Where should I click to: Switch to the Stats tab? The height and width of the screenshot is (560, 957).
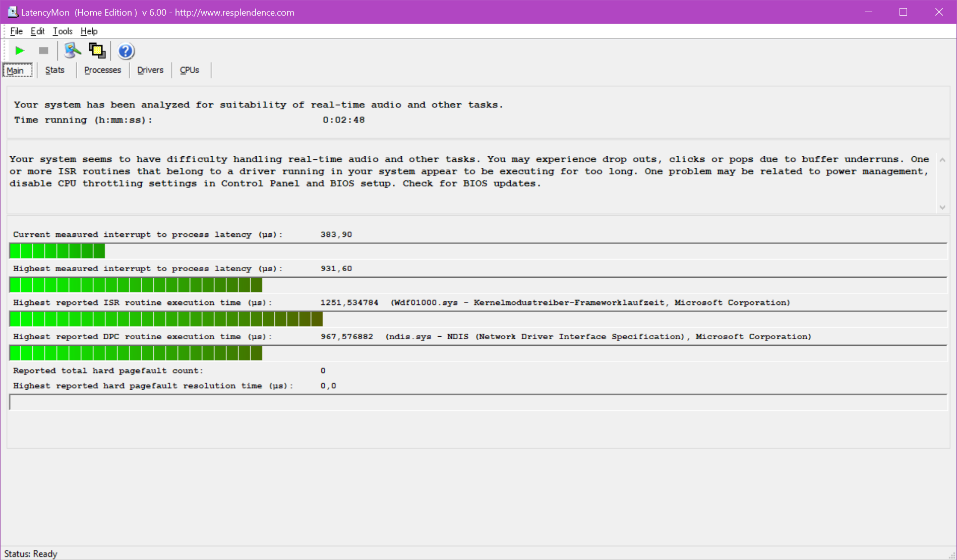point(55,70)
